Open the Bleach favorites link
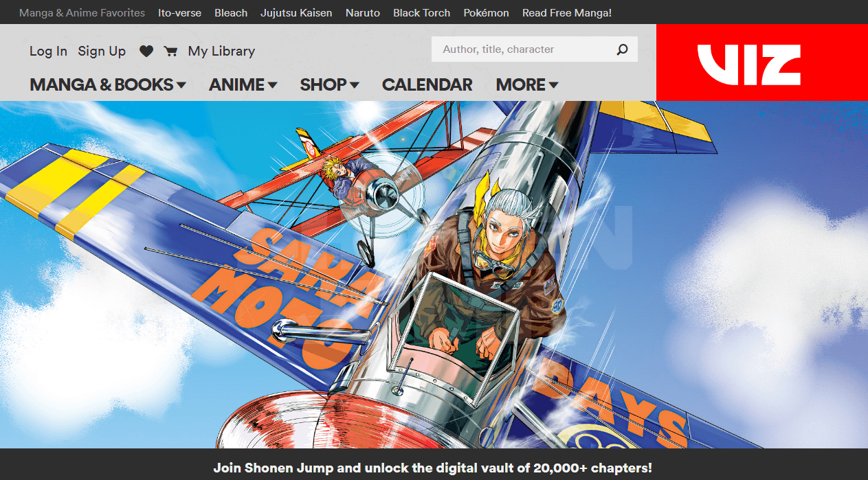The height and width of the screenshot is (480, 868). click(231, 12)
